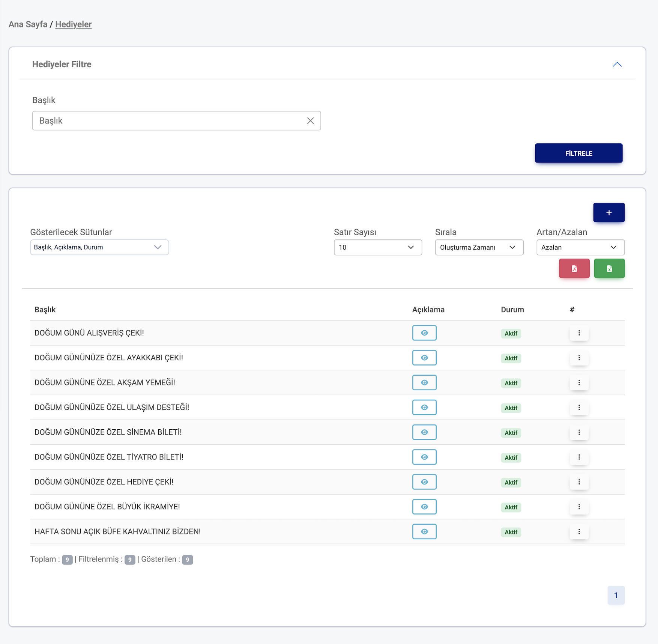Click the Açıklama column header
The width and height of the screenshot is (658, 644).
tap(428, 310)
